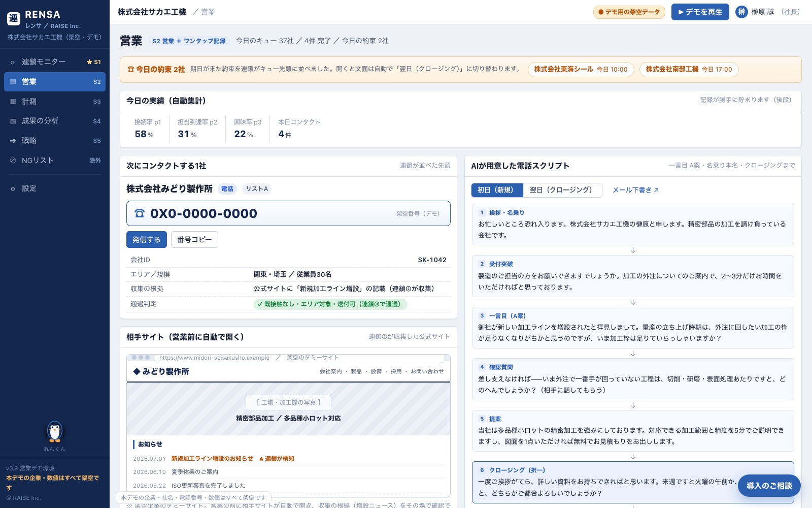
Task: Copy the number with 番号コピー
Action: coord(194,240)
